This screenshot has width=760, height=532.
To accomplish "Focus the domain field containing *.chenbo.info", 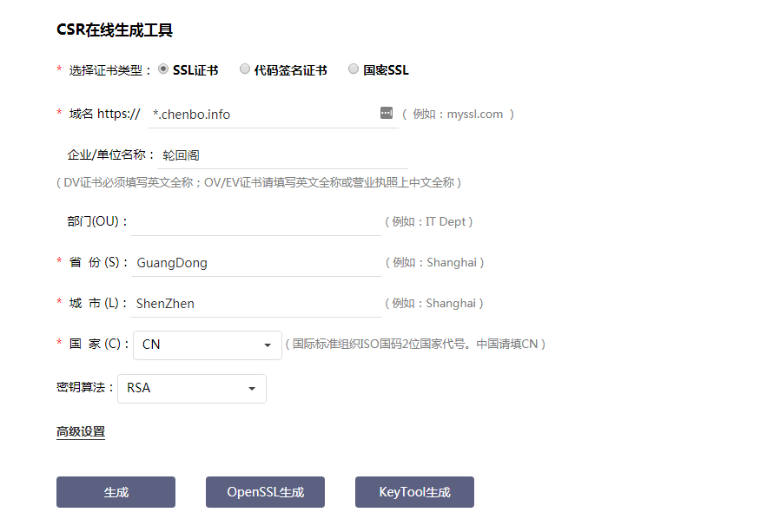I will (261, 114).
